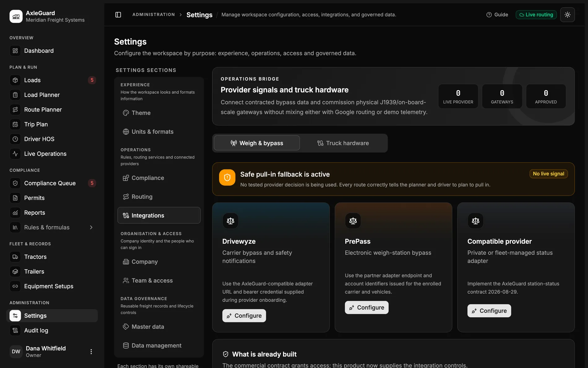588x368 pixels.
Task: Click the PrePass scale icon
Action: pyautogui.click(x=353, y=221)
